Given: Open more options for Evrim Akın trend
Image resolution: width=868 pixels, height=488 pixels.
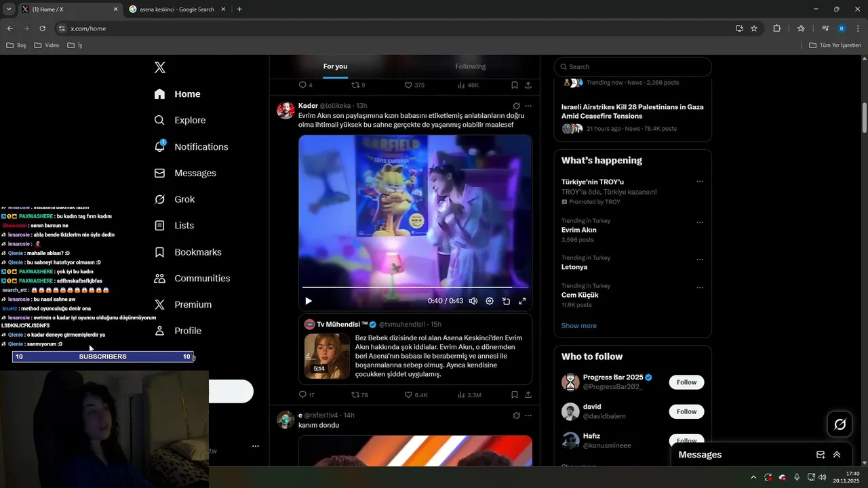Looking at the screenshot, I should coord(700,222).
